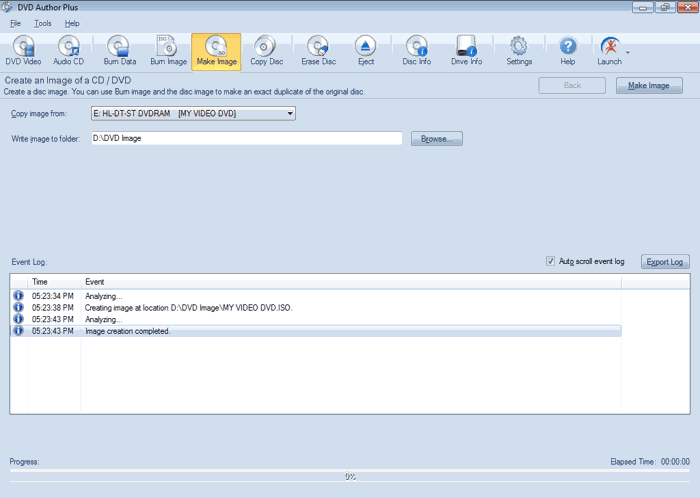Viewport: 700px width, 498px height.
Task: Open the Disc Info tool
Action: (416, 50)
